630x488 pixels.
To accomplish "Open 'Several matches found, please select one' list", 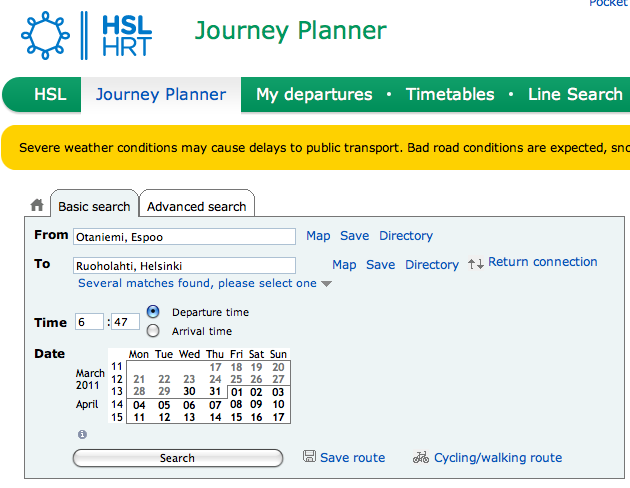I will pos(197,283).
